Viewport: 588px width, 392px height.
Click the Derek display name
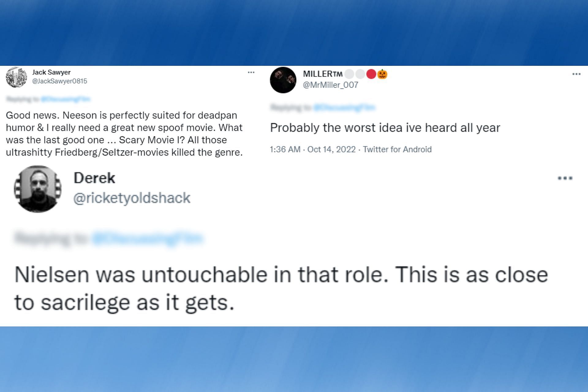(94, 178)
